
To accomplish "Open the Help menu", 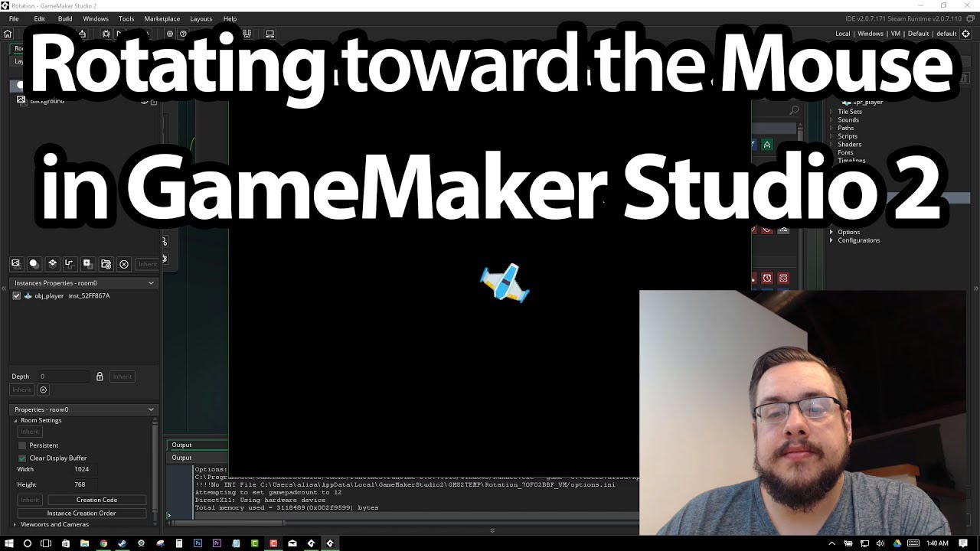I will tap(230, 18).
